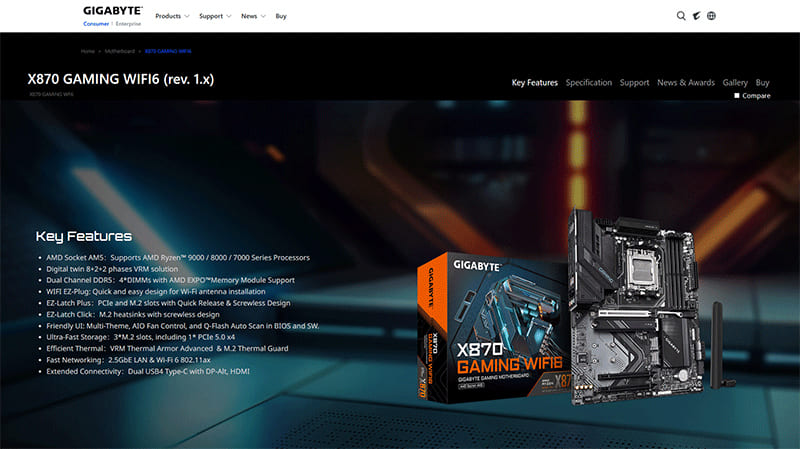Screen dimensions: 800x449
Task: Click the 'EZ-Latch Click' feature line
Action: [133, 314]
